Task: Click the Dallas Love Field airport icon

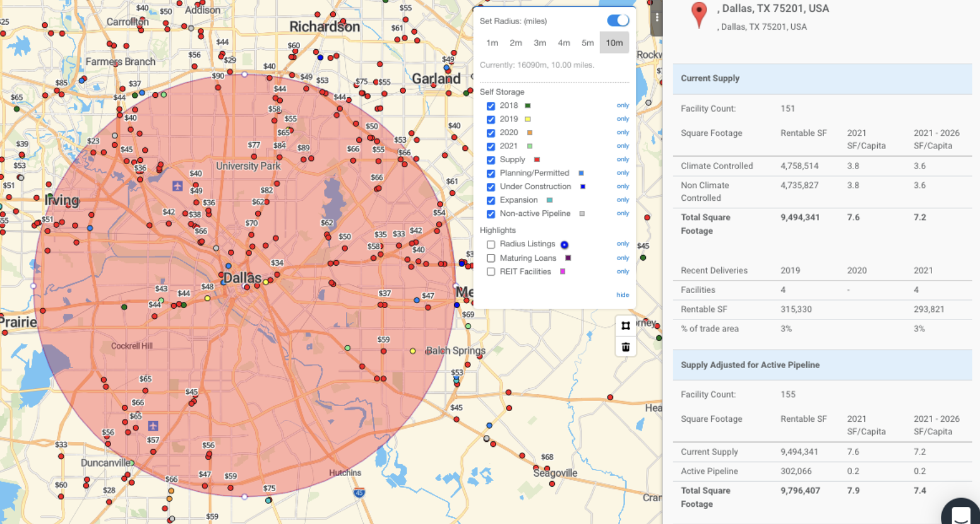Action: click(x=177, y=186)
